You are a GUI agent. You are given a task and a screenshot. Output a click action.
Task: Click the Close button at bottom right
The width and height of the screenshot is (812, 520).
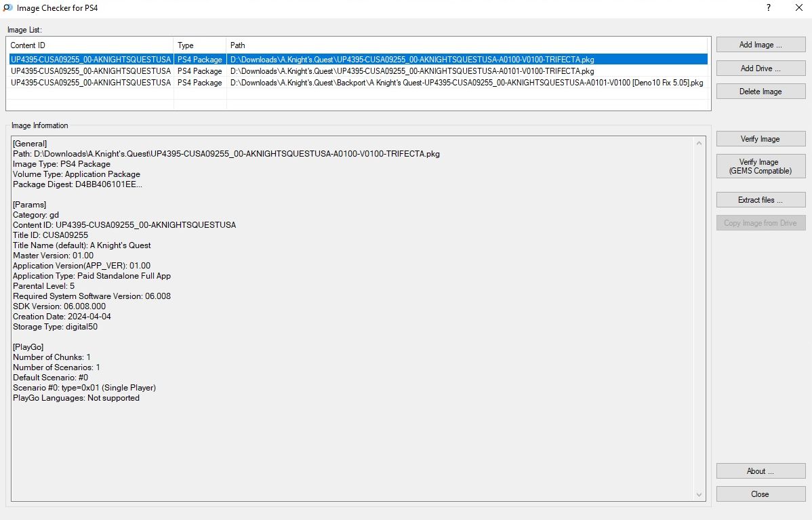click(760, 494)
